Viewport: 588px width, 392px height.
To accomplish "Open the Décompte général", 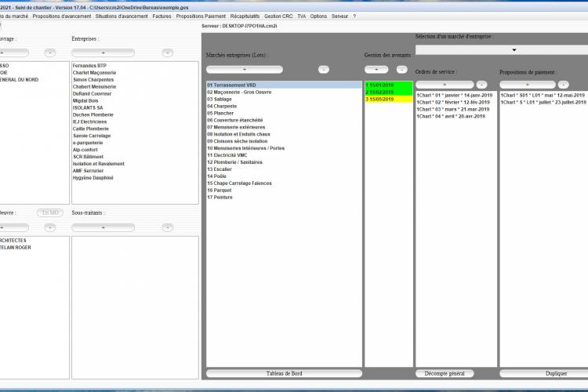I will point(445,373).
